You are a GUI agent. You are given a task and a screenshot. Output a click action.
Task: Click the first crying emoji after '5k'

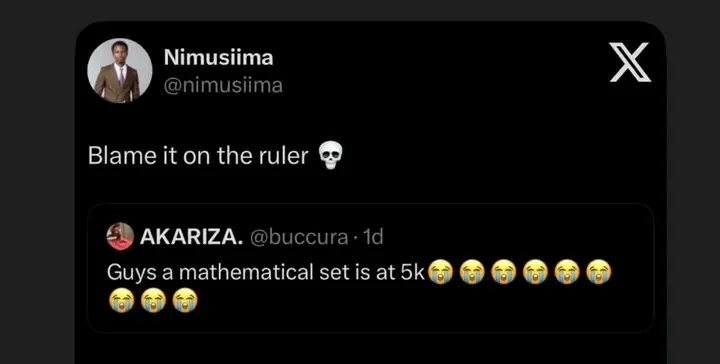click(x=440, y=272)
